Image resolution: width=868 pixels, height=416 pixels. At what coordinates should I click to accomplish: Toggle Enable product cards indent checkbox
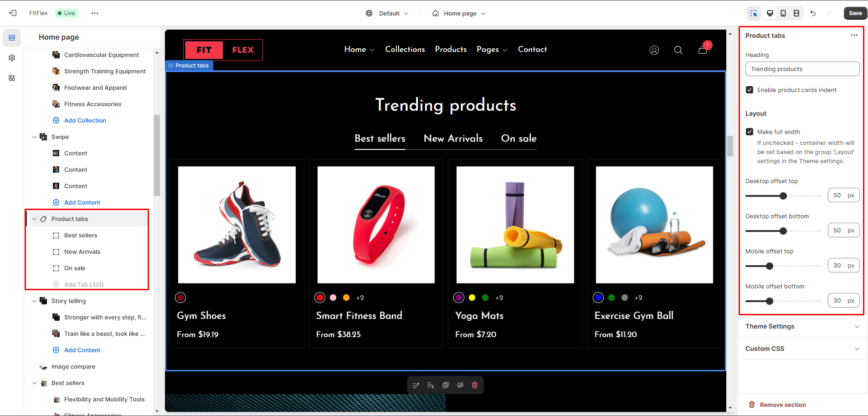750,90
